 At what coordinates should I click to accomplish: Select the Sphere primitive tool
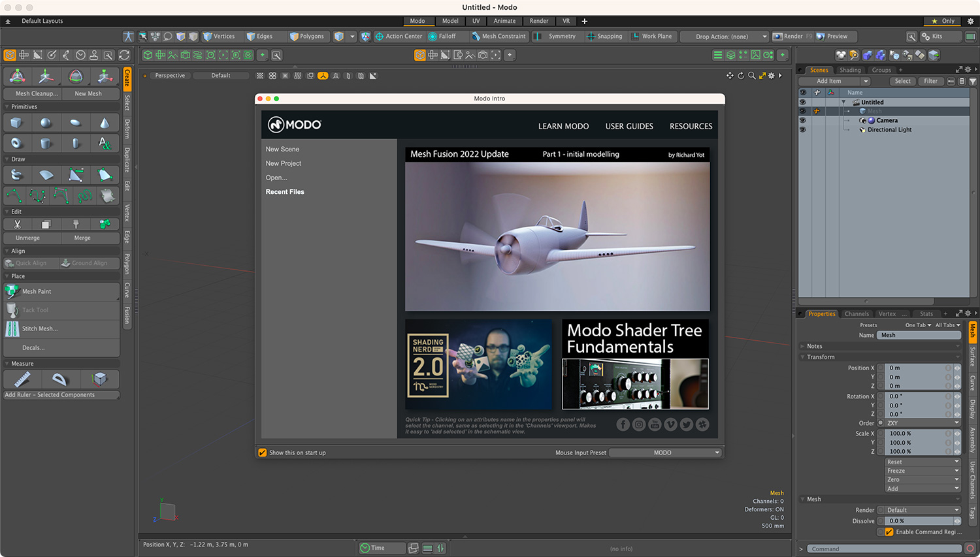pyautogui.click(x=46, y=122)
